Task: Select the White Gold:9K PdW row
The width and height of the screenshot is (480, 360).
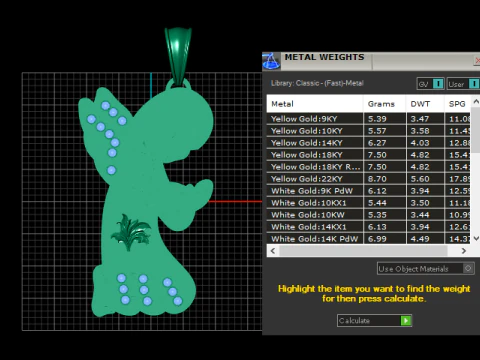Action: (368, 191)
